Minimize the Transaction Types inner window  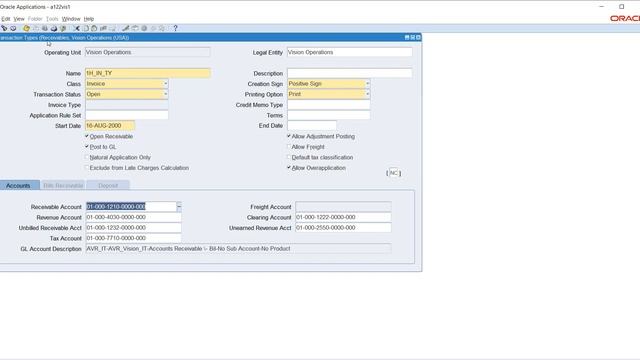click(x=407, y=38)
